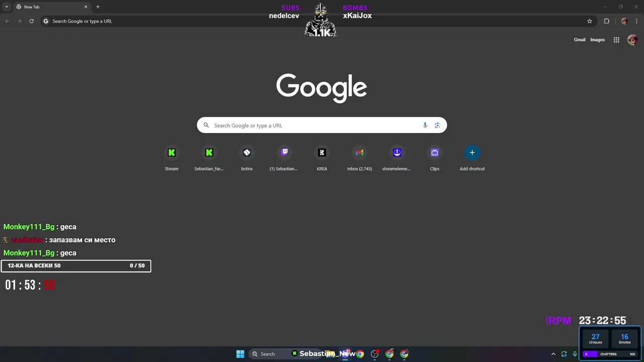Click the browser Forward arrow
Viewport: 644px width, 362px height.
(x=19, y=21)
